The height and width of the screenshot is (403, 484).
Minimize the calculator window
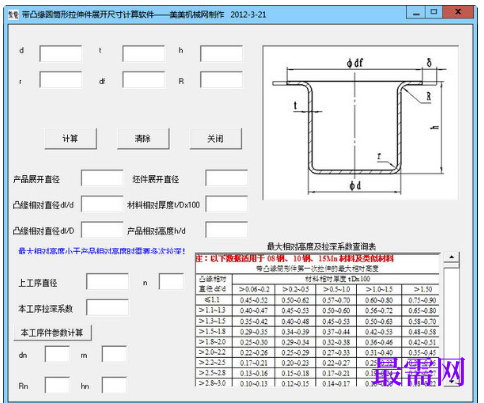point(416,12)
